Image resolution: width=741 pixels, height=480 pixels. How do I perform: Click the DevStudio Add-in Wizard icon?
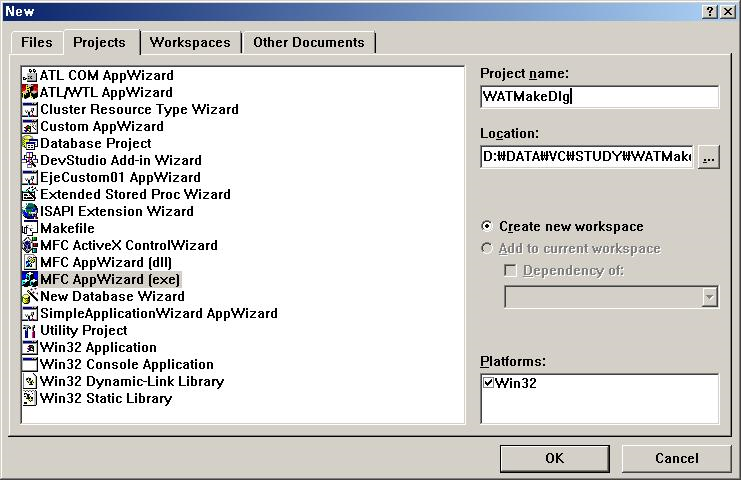[30, 160]
